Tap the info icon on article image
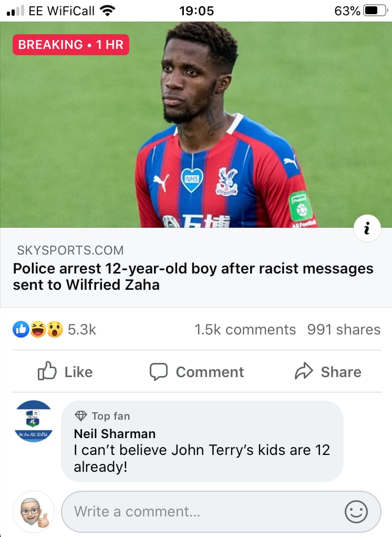 click(367, 228)
